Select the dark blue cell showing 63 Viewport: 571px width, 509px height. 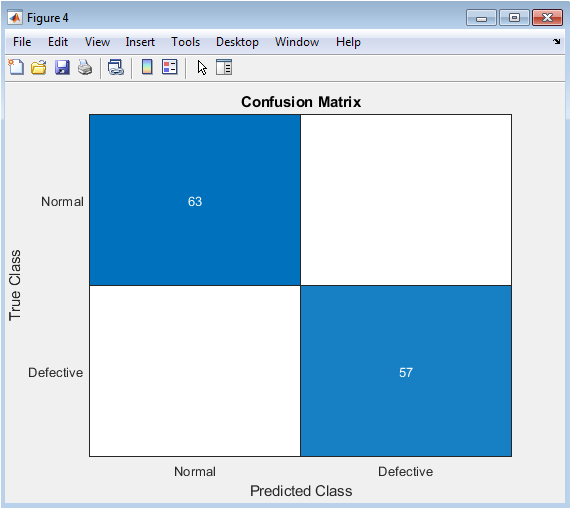[195, 200]
